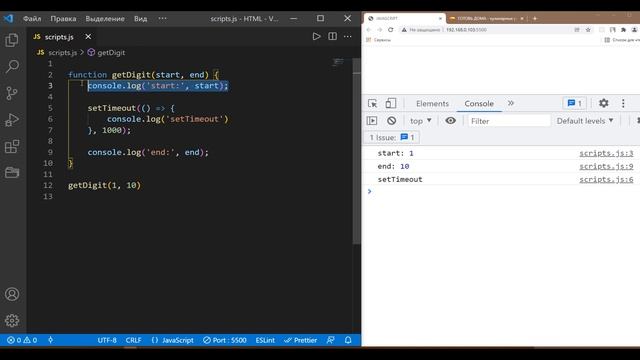640x360 pixels.
Task: Stop Live Server at Port : 5500
Action: click(224, 340)
